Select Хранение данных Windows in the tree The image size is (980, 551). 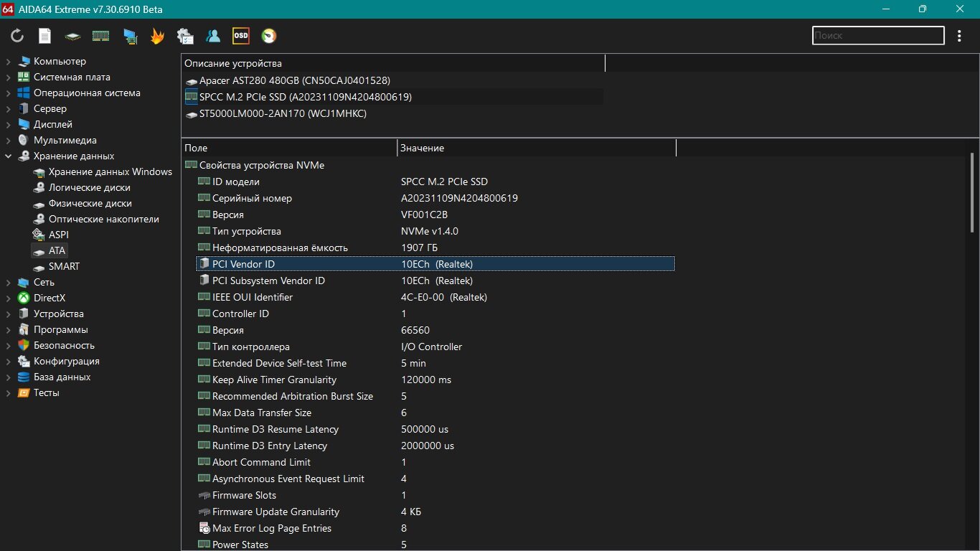point(103,172)
